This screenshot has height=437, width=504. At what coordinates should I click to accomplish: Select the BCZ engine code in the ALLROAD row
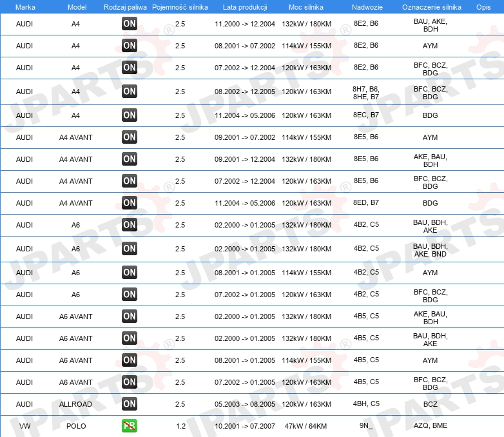tap(431, 404)
